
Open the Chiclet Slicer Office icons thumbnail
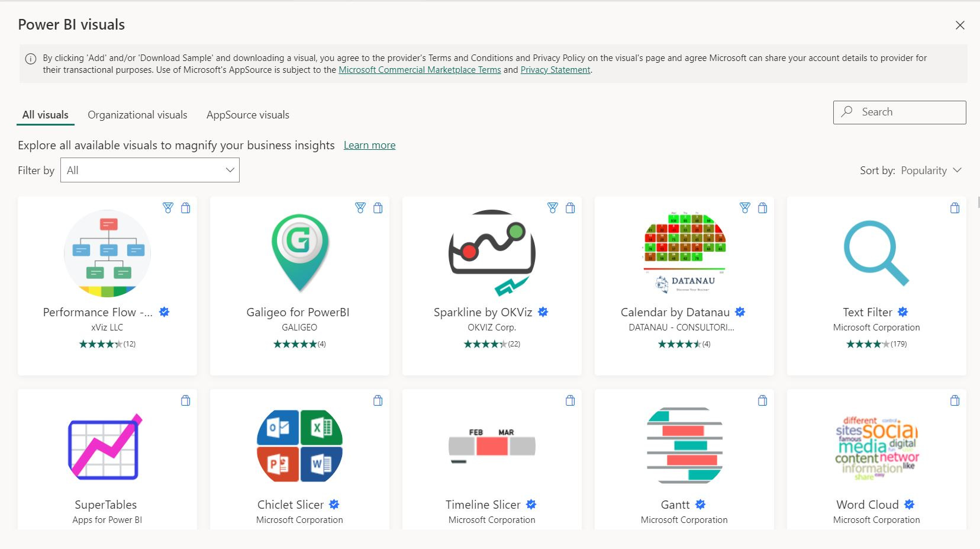(299, 446)
